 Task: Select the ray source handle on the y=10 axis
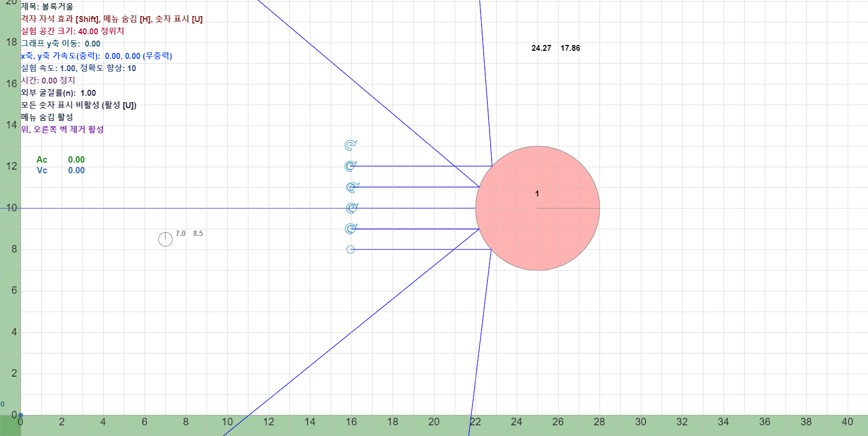click(351, 208)
